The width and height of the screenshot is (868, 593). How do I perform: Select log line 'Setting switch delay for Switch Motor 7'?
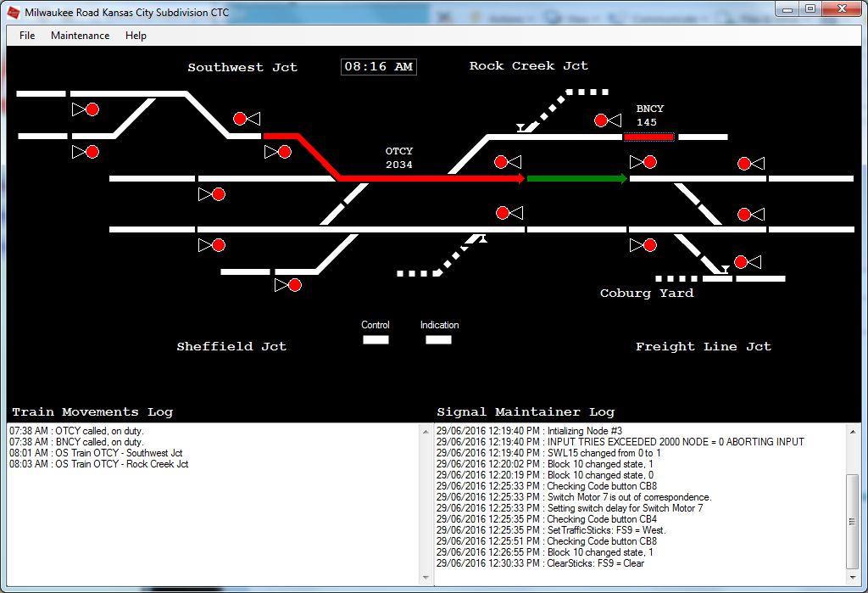click(570, 508)
